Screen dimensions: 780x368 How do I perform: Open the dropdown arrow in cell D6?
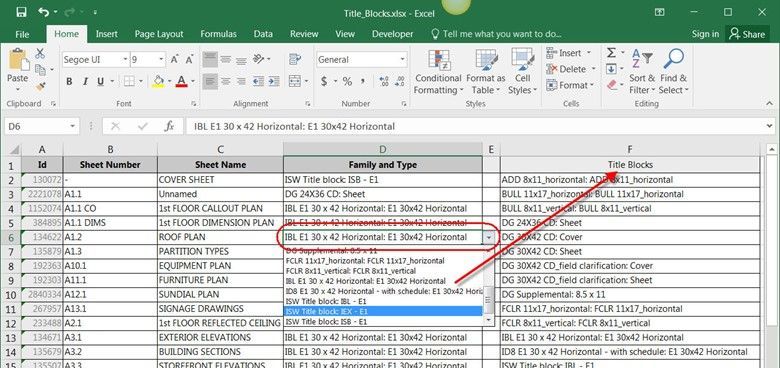click(488, 238)
